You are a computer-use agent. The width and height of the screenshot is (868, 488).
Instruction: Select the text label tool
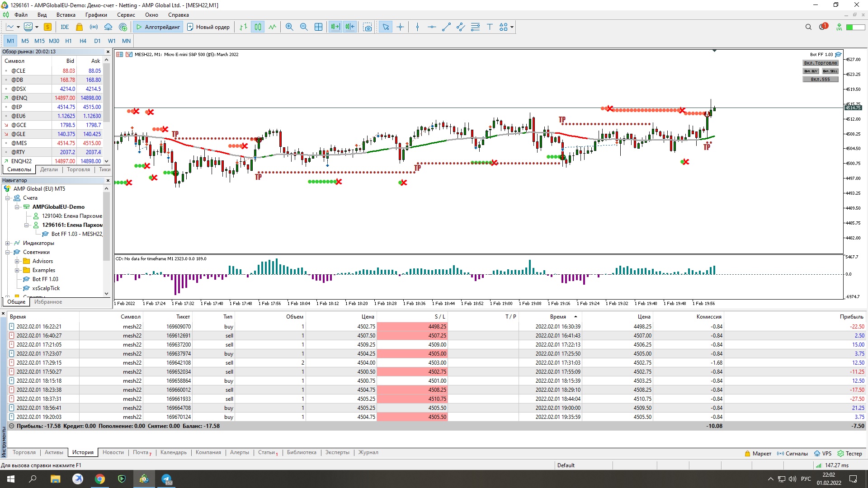(490, 27)
